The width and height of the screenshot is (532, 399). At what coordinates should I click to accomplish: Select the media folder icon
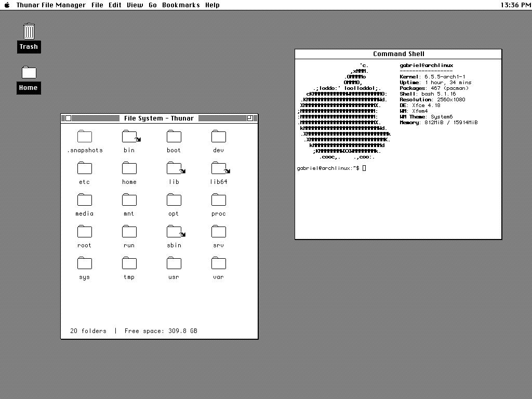85,199
